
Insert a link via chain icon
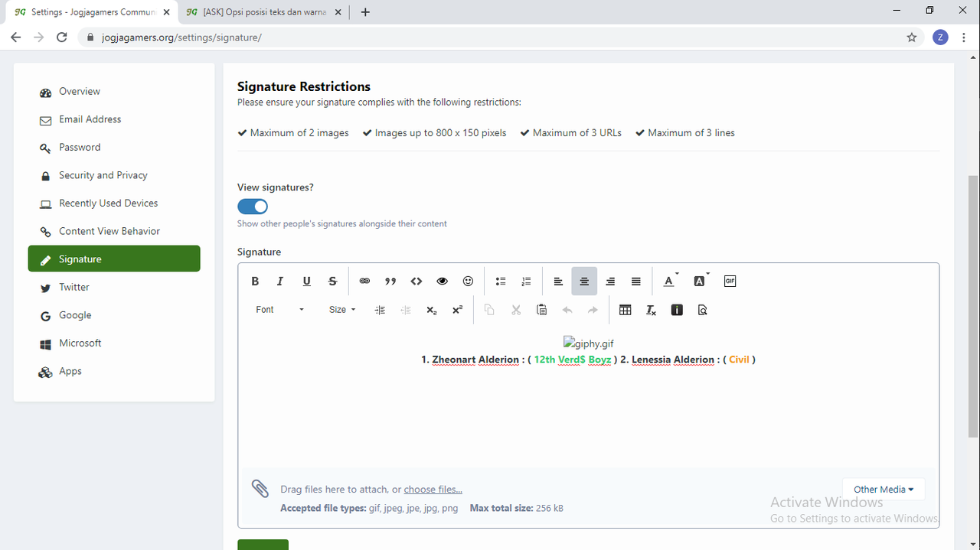pos(364,282)
